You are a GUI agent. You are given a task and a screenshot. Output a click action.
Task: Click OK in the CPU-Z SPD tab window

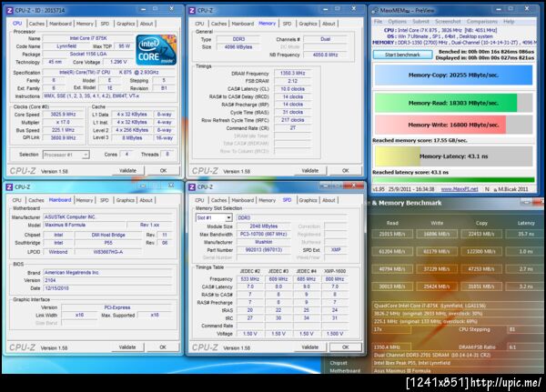coord(346,347)
